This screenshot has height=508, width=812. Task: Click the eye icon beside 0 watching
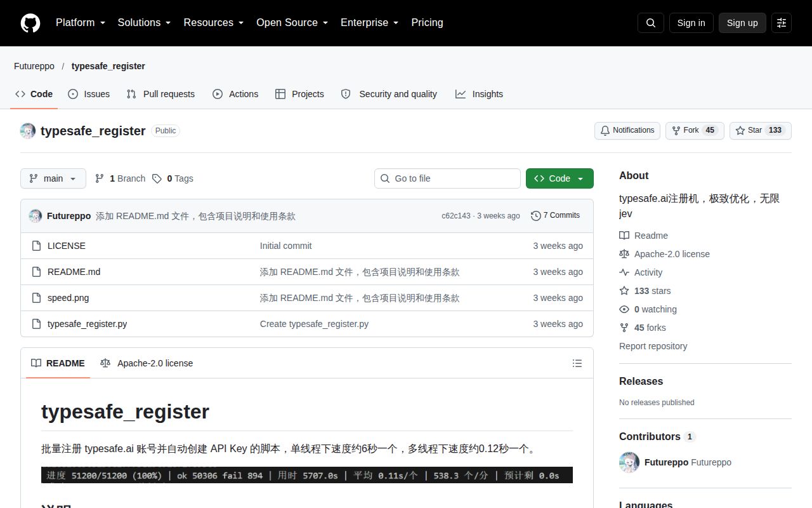pos(624,309)
